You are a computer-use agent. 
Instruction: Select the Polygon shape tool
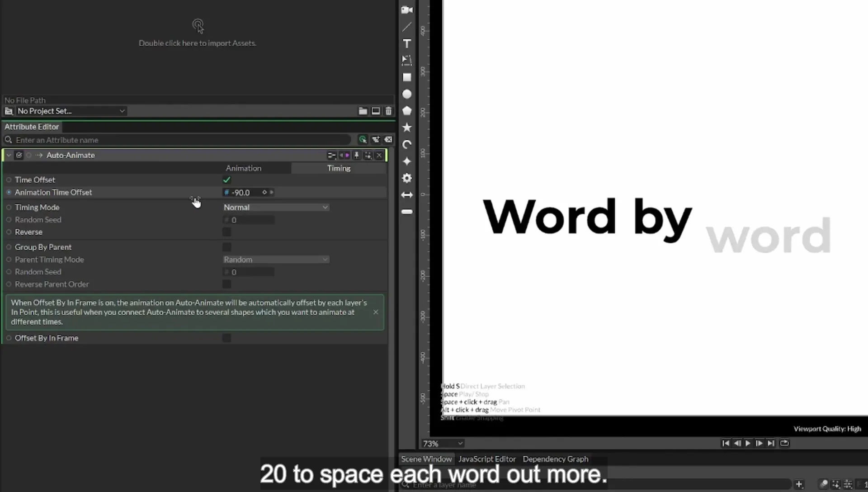pyautogui.click(x=407, y=111)
